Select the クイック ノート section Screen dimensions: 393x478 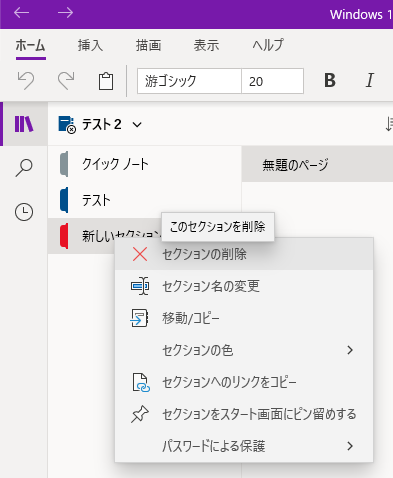tap(145, 164)
